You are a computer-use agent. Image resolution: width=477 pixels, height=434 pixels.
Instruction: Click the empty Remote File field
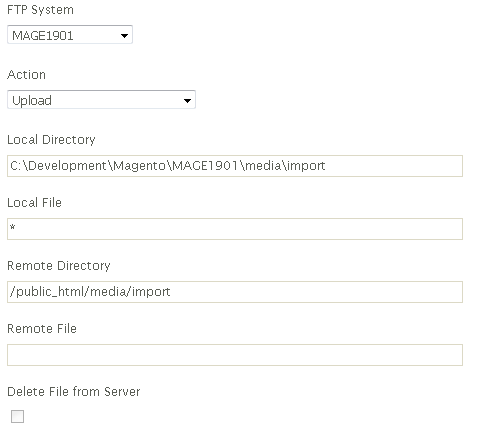235,355
